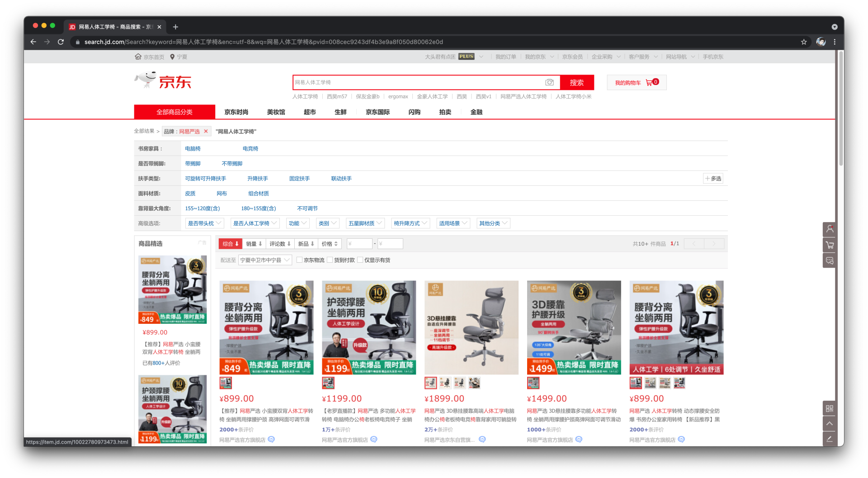Sort results by 评论数
This screenshot has height=478, width=868.
280,244
